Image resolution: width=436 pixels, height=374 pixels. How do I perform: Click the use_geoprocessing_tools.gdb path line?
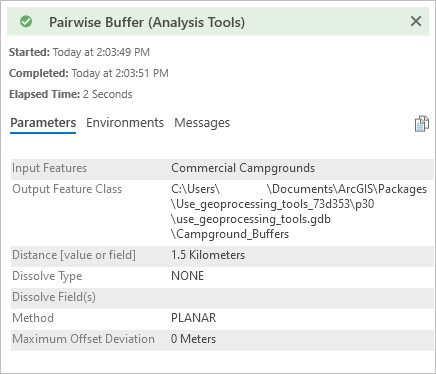pos(251,219)
